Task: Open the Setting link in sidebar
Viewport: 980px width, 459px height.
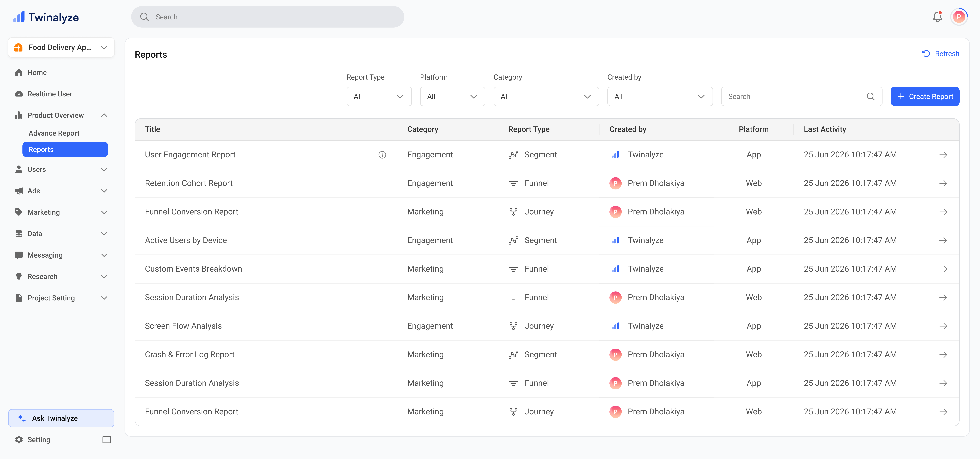Action: 39,440
